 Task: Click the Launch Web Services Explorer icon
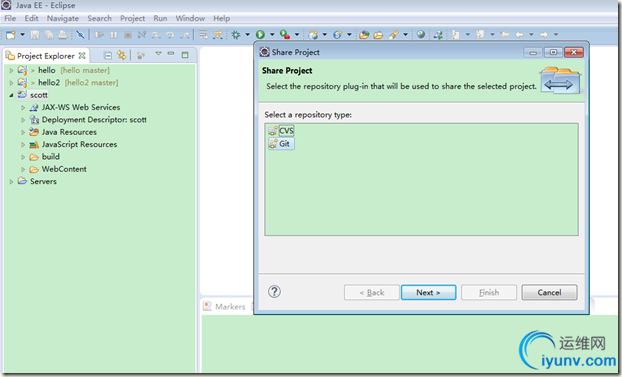point(438,35)
